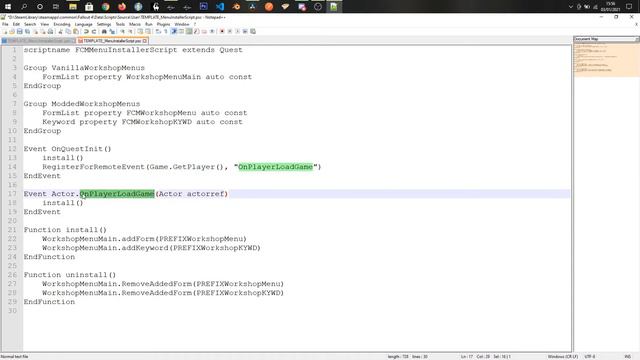Click the Print toolbar icon

[x=50, y=31]
